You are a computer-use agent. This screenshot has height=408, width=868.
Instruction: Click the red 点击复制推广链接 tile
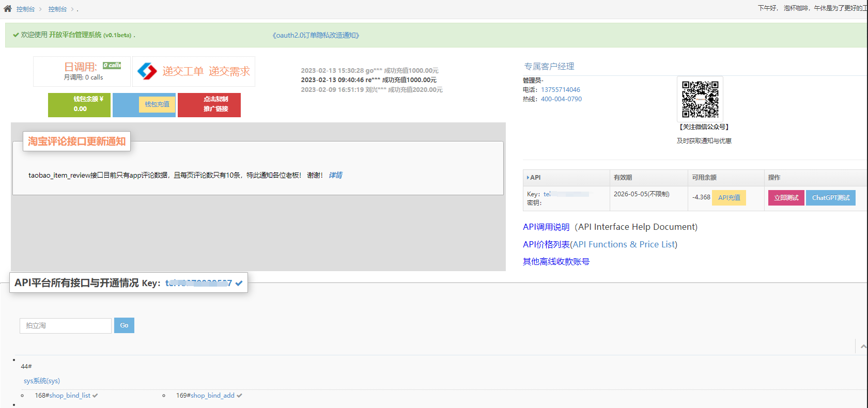click(209, 104)
